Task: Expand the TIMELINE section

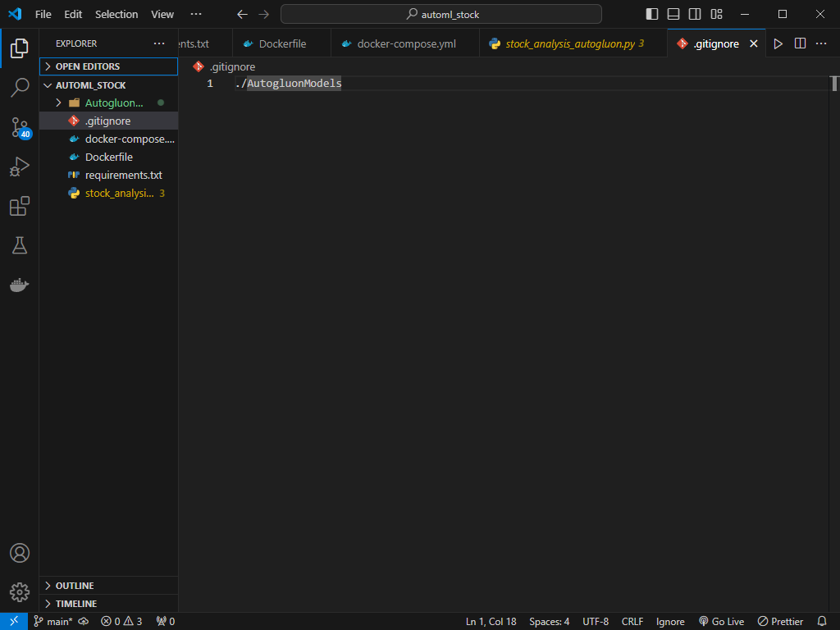Action: click(x=109, y=604)
